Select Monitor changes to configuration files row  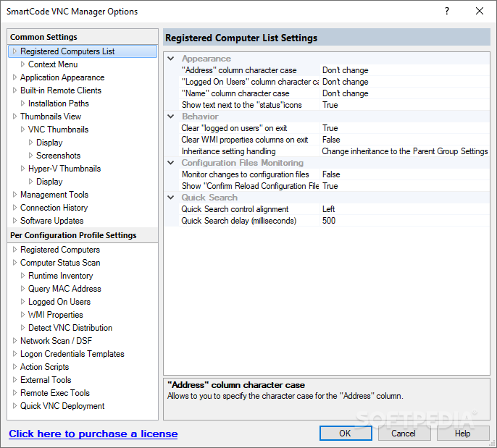click(x=246, y=174)
